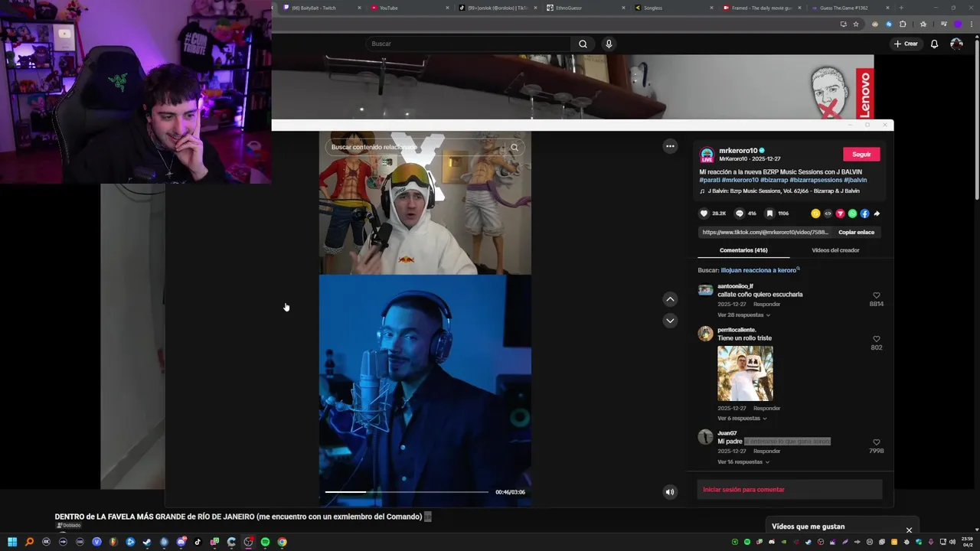980x551 pixels.
Task: Like the comment by aantooniioo_lf
Action: [x=877, y=295]
